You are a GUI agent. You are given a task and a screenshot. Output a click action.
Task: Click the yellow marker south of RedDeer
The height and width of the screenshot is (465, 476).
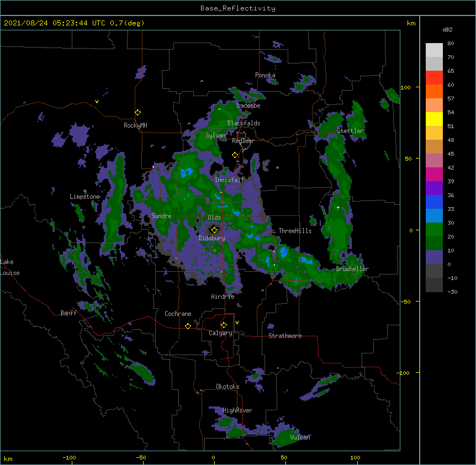(235, 155)
